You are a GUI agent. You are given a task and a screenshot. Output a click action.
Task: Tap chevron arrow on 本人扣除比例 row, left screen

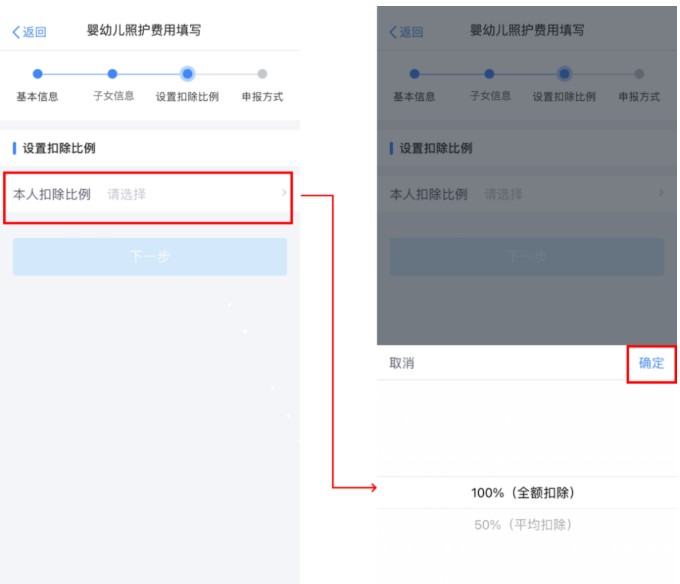click(284, 192)
